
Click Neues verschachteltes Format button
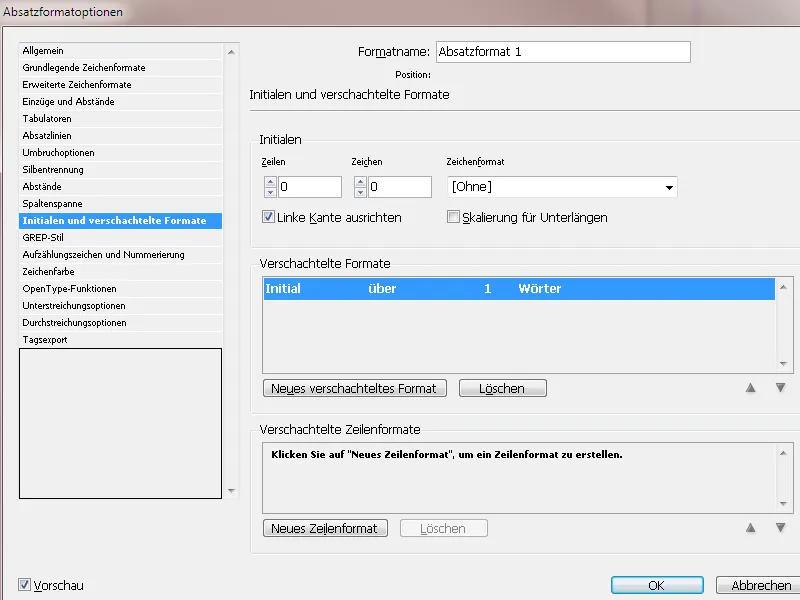pos(355,388)
